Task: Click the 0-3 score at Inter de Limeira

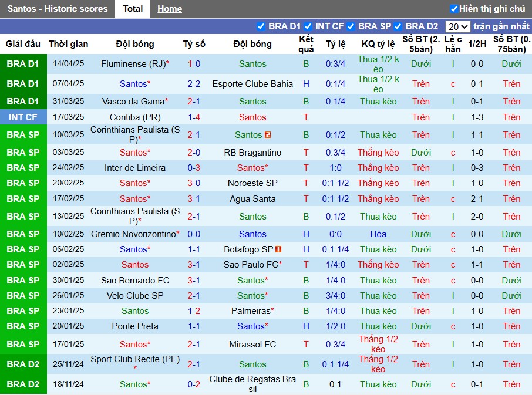Action: pyautogui.click(x=194, y=168)
